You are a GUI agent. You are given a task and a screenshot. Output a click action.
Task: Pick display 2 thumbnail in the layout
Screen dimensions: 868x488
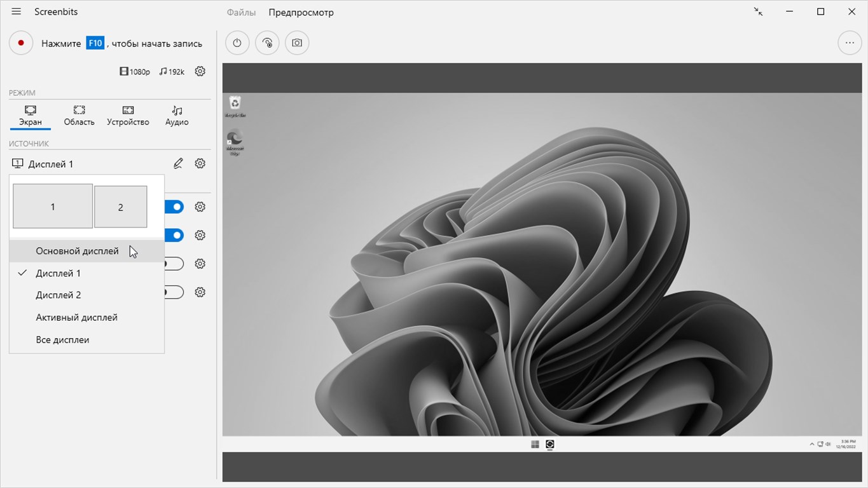pyautogui.click(x=120, y=207)
